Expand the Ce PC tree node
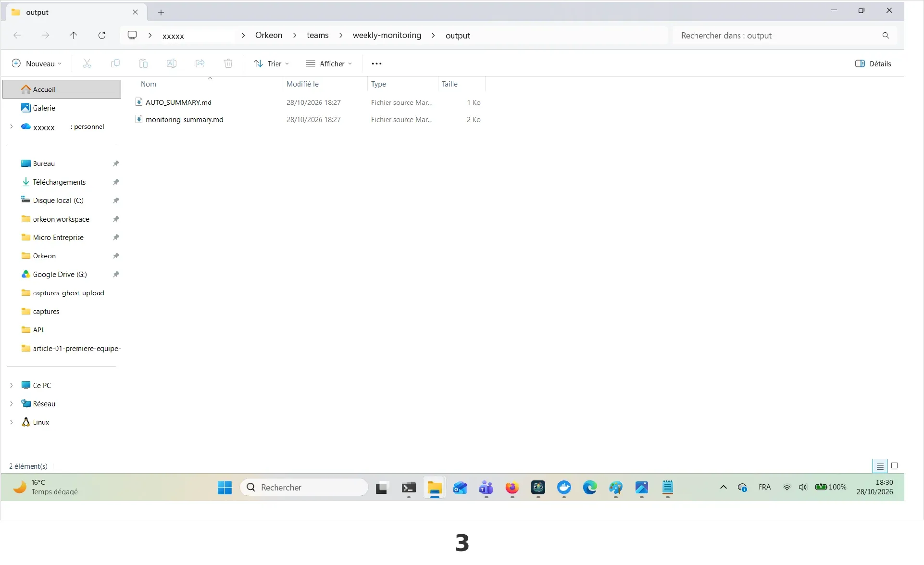 [12, 385]
